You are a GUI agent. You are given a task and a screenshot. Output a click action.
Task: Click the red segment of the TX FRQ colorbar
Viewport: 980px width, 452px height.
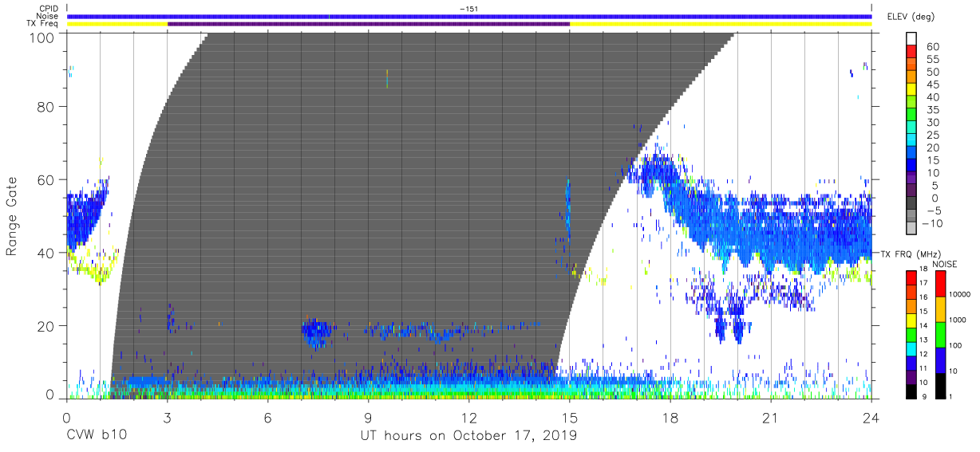coord(911,278)
